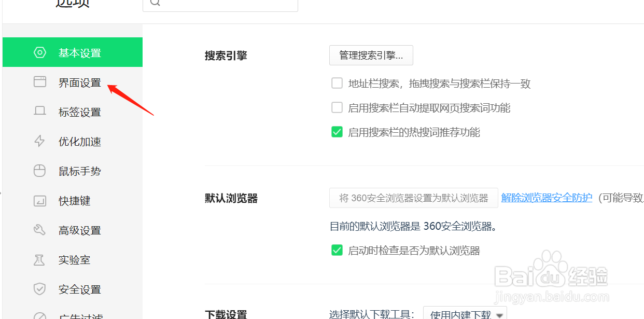This screenshot has width=644, height=319.
Task: Open 基本设置 in the sidebar
Action: click(73, 52)
